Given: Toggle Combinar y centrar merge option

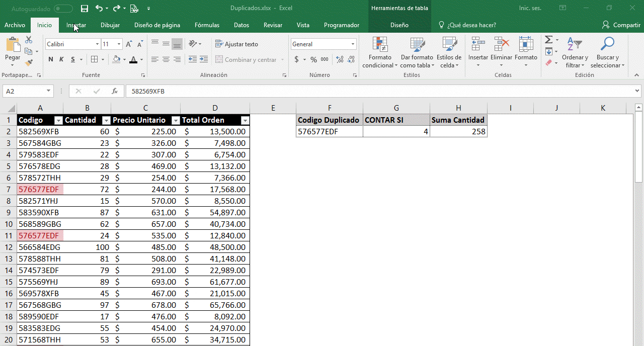Looking at the screenshot, I should [x=247, y=59].
